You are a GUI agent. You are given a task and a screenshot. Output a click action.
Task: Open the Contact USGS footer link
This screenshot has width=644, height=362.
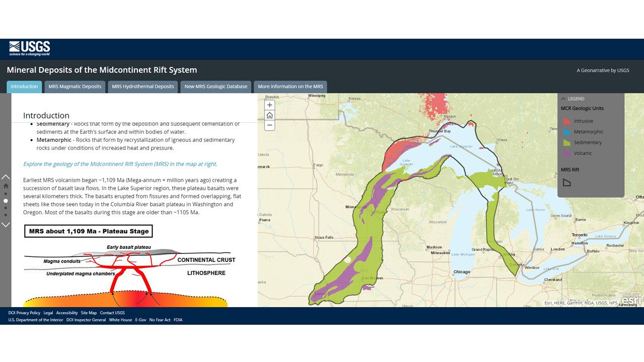(112, 313)
